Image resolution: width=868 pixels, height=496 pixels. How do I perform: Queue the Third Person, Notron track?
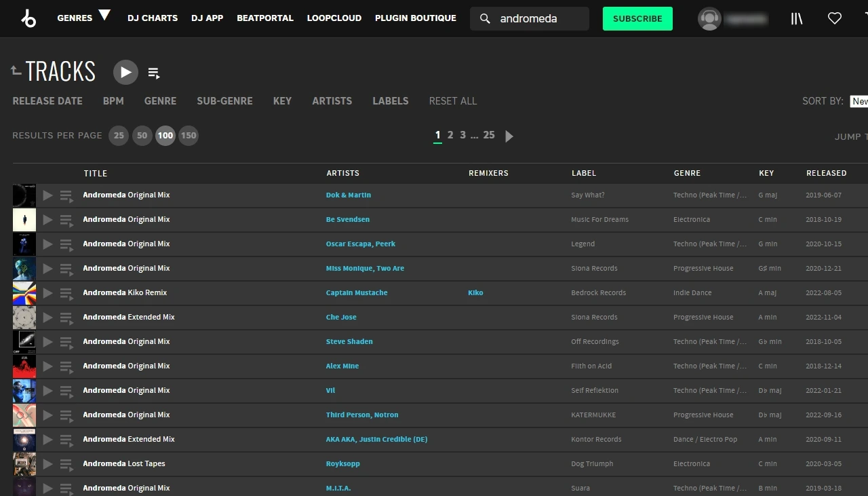click(66, 416)
